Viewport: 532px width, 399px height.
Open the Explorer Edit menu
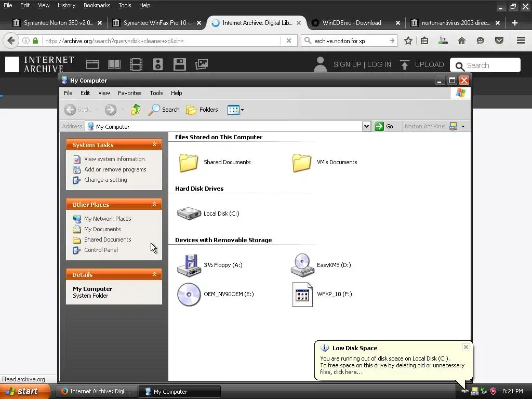[x=85, y=93]
